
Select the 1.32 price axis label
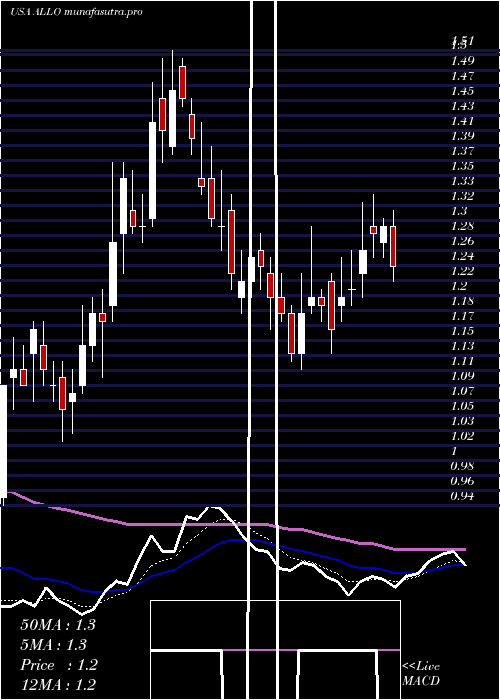tap(462, 196)
